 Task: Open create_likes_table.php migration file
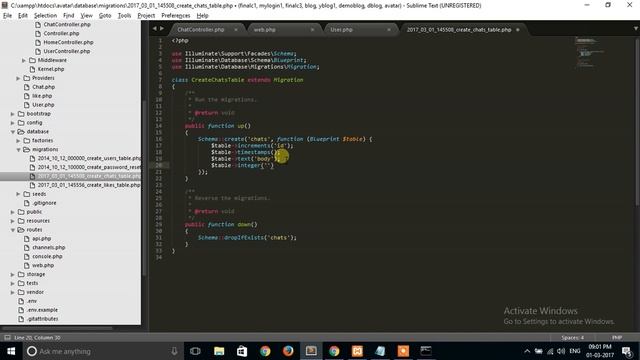click(89, 185)
